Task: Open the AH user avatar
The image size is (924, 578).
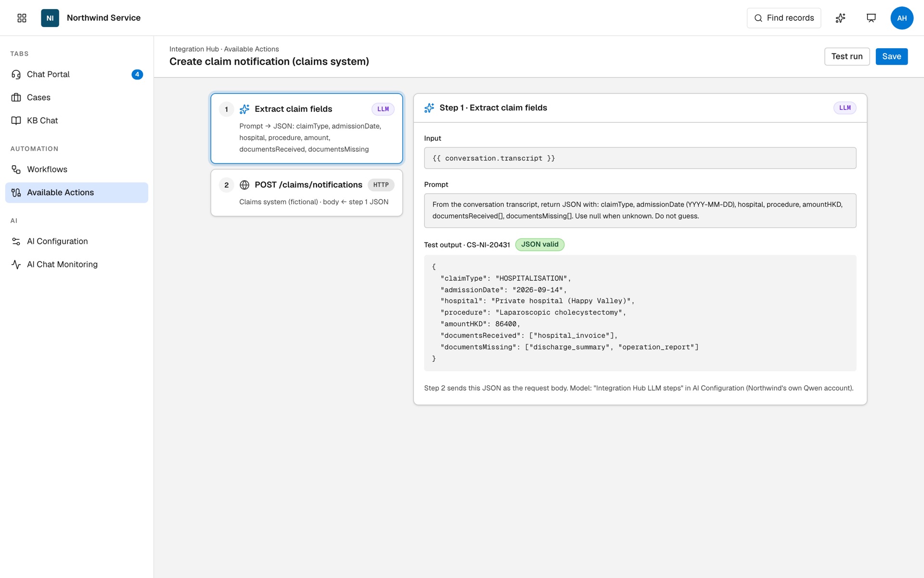Action: (x=902, y=18)
